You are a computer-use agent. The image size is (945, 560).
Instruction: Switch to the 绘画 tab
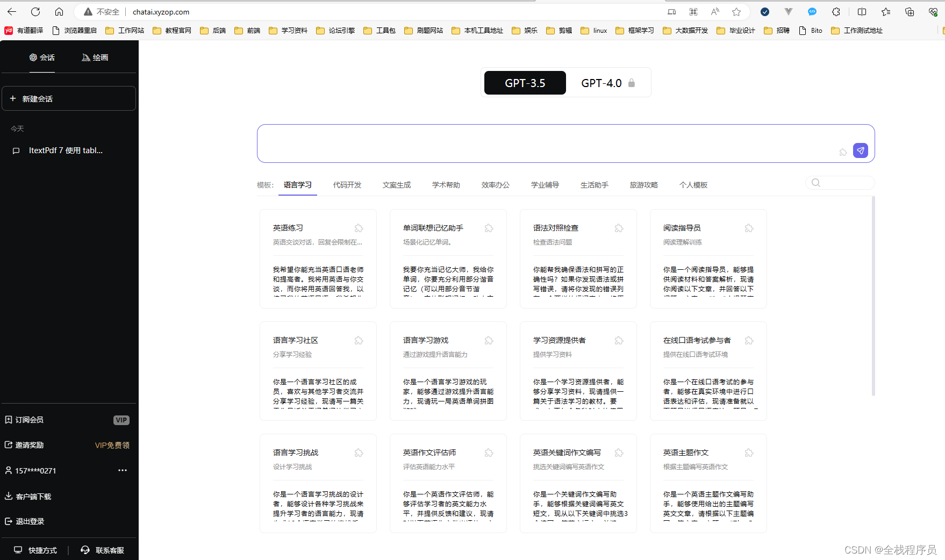coord(95,58)
